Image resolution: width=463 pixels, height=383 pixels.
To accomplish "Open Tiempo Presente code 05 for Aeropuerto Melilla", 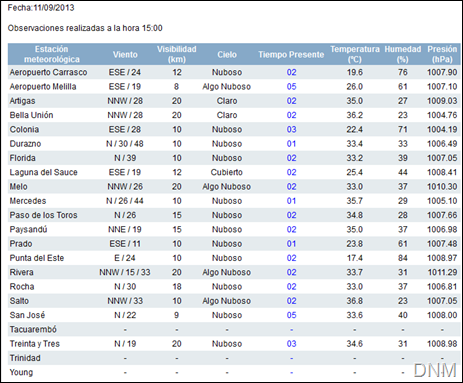I will click(x=291, y=87).
